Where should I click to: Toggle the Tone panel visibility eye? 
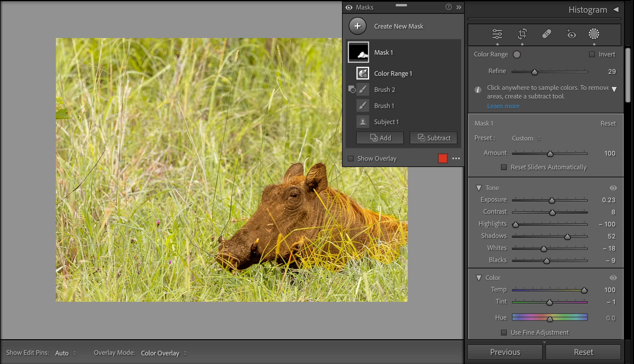613,188
